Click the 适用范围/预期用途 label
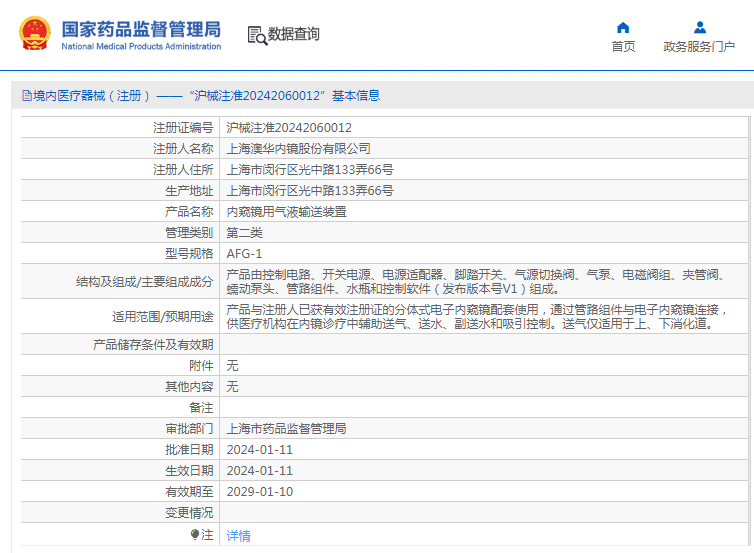The width and height of the screenshot is (754, 553). coord(163,316)
